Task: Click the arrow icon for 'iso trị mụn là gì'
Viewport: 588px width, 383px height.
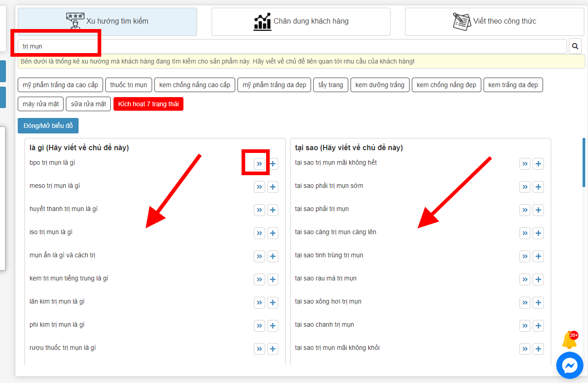Action: pyautogui.click(x=260, y=233)
